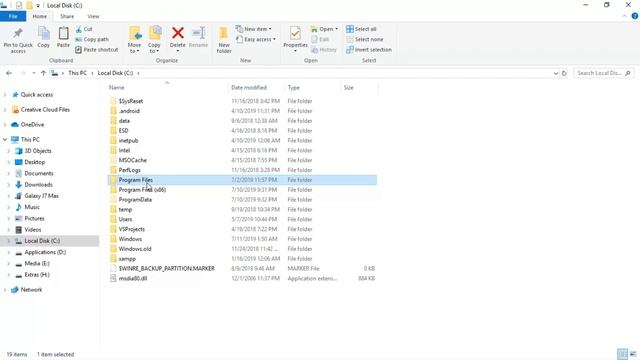Click Select none in the ribbon

click(364, 40)
